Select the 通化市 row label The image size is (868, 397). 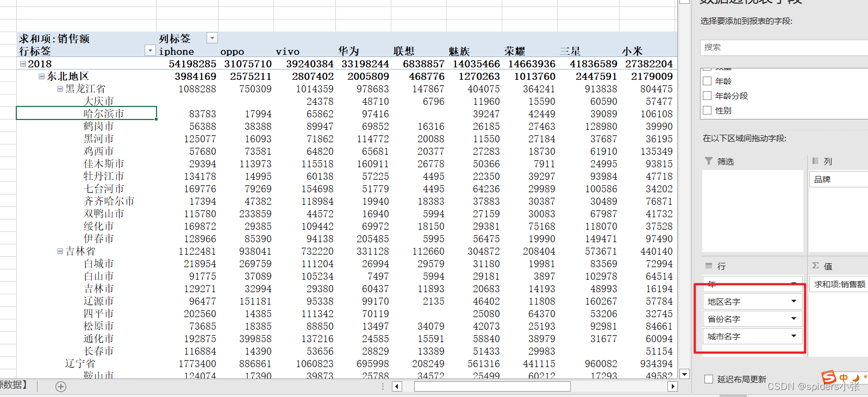coord(99,338)
